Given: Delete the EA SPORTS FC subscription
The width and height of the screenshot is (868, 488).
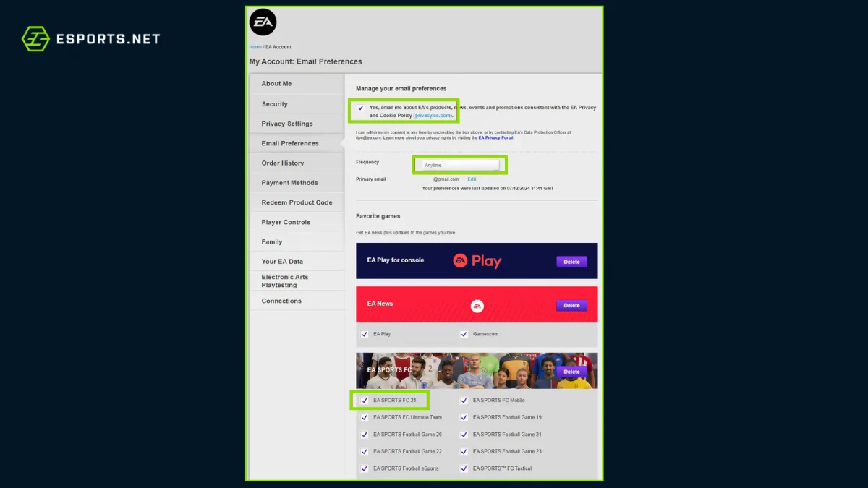Looking at the screenshot, I should pyautogui.click(x=571, y=372).
